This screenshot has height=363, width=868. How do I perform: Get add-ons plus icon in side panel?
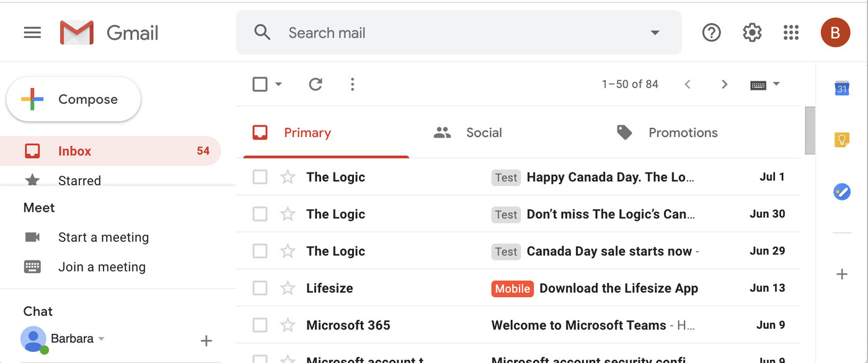(x=842, y=274)
